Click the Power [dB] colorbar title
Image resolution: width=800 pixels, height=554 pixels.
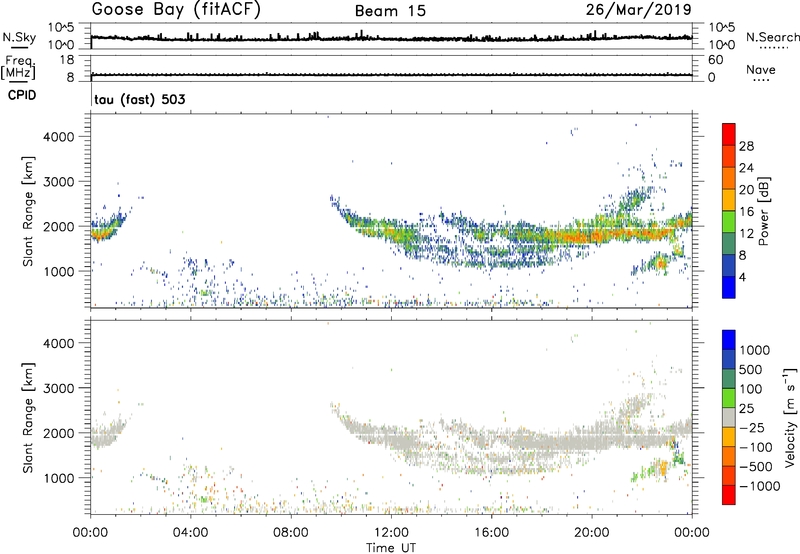764,211
